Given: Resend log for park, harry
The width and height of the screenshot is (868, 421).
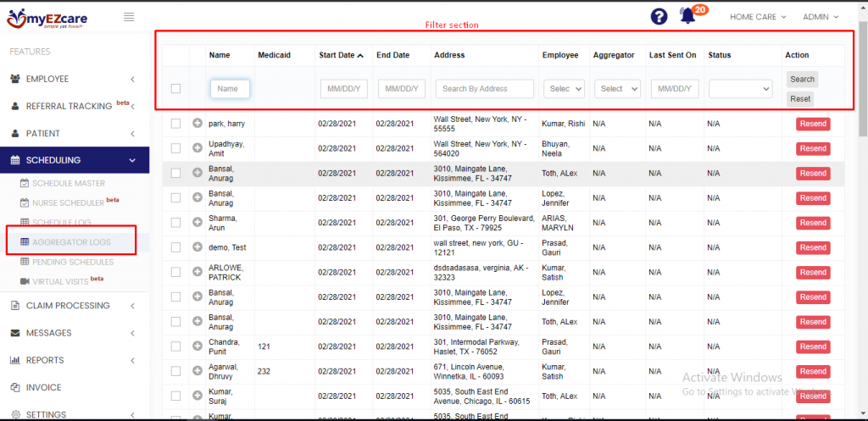Looking at the screenshot, I should [x=813, y=124].
